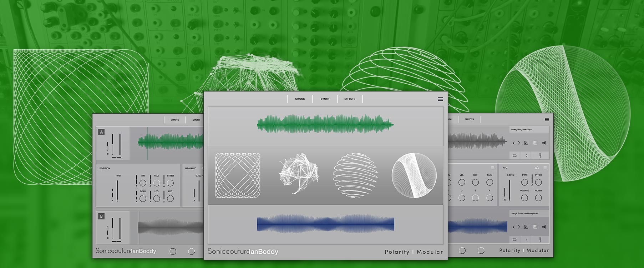Viewport: 644px width, 268px height.
Task: Open Moog Ring Mod Sync sample dropdown
Action: pos(529,129)
